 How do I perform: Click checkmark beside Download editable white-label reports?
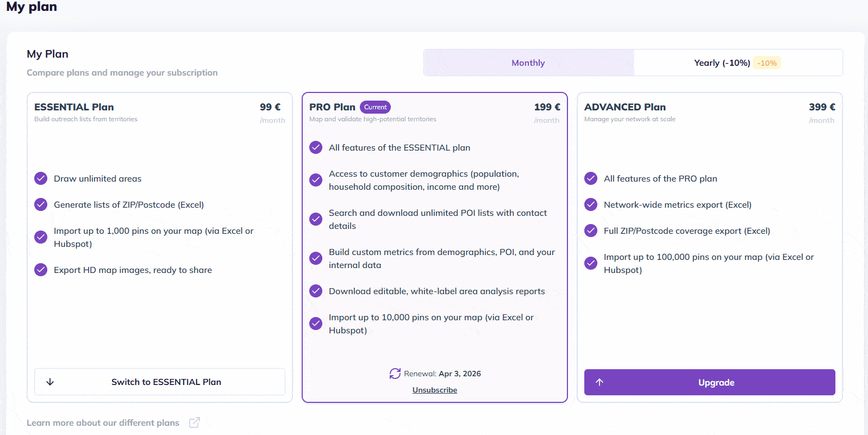316,291
